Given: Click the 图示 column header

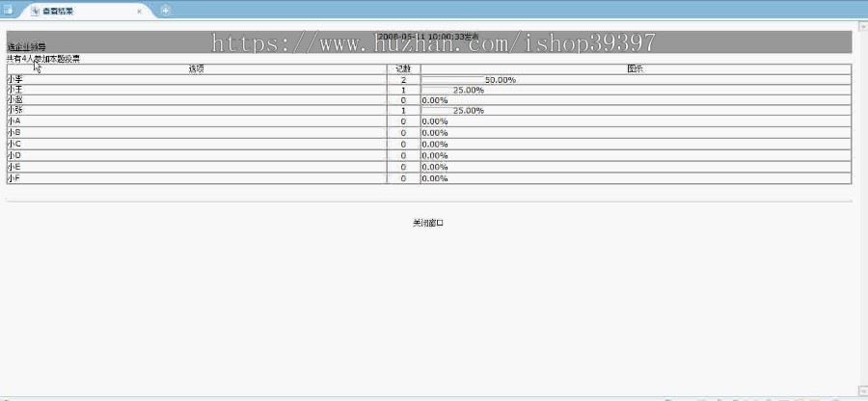Looking at the screenshot, I should tap(636, 69).
